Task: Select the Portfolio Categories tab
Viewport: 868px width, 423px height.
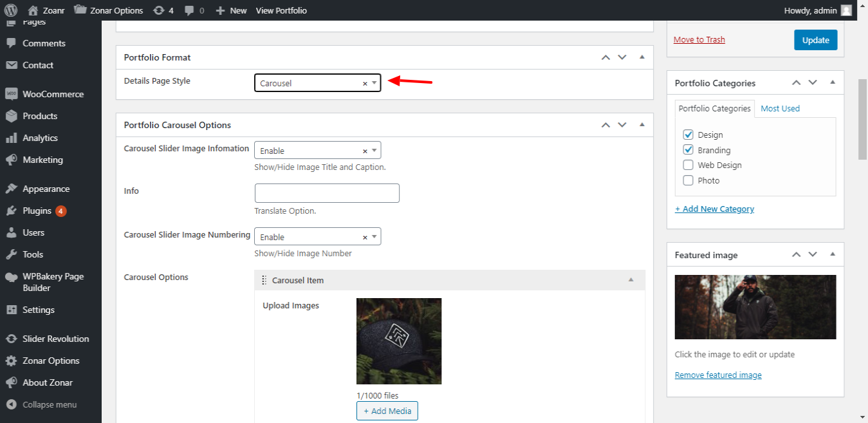Action: click(x=715, y=108)
